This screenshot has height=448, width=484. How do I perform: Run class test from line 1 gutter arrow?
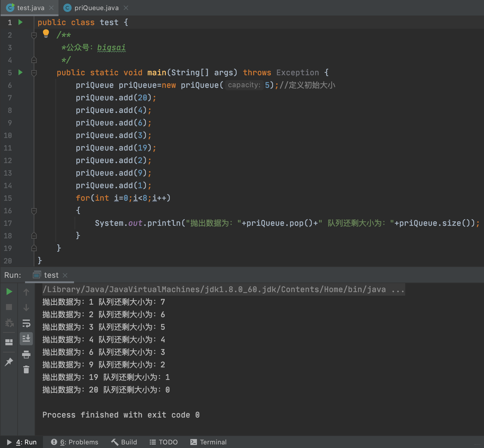tap(20, 22)
